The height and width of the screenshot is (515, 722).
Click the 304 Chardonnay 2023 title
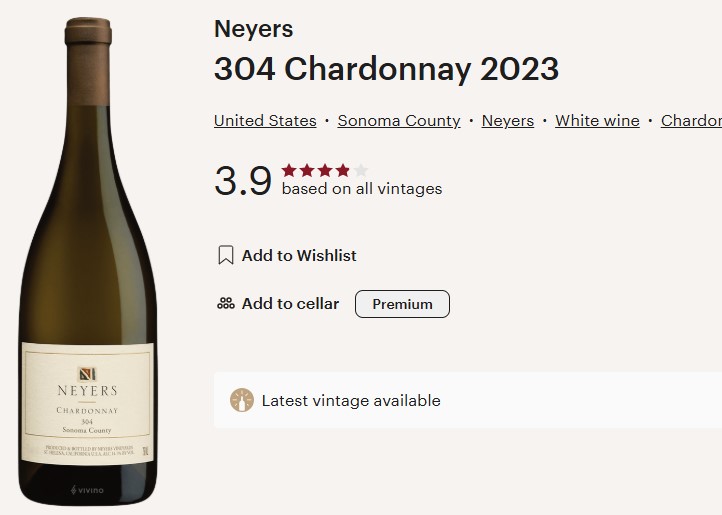coord(386,69)
